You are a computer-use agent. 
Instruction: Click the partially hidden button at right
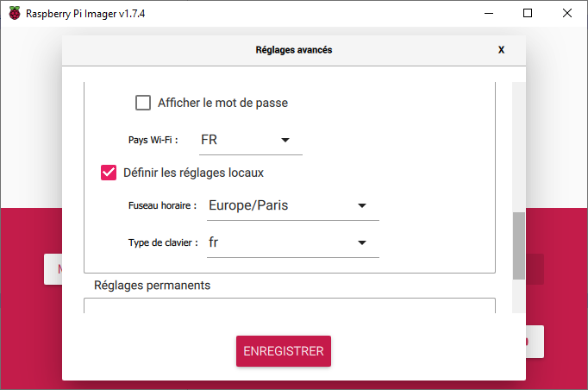point(535,342)
